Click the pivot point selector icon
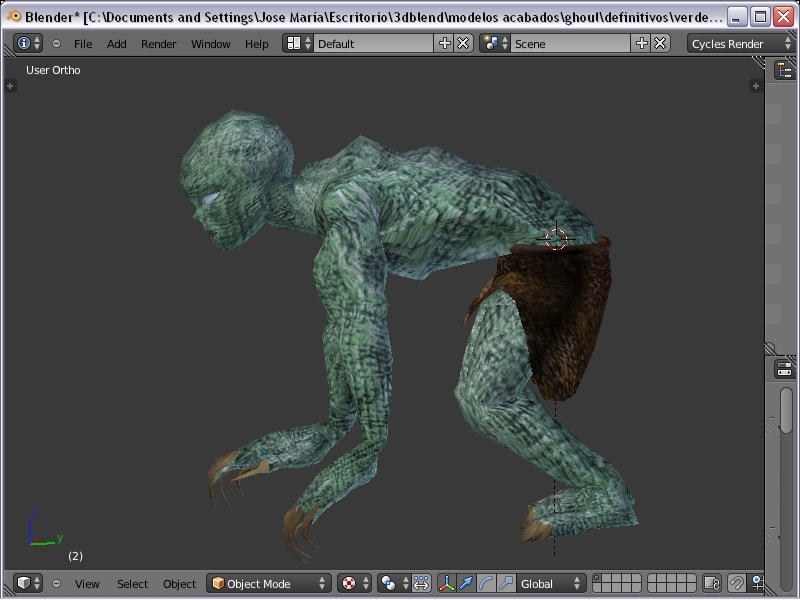This screenshot has width=800, height=600. point(389,583)
